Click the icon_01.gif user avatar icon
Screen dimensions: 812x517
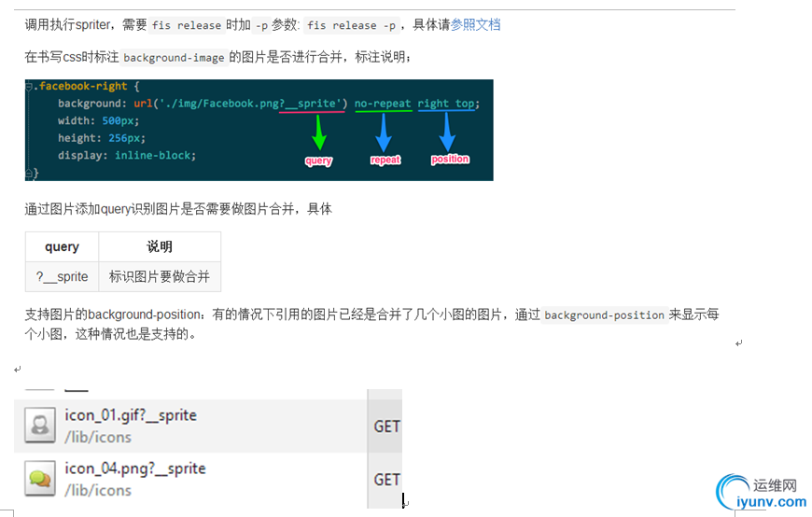[x=40, y=425]
